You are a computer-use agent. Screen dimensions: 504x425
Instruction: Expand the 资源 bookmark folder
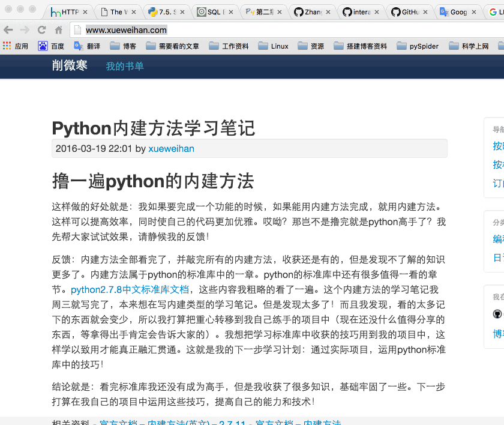311,46
